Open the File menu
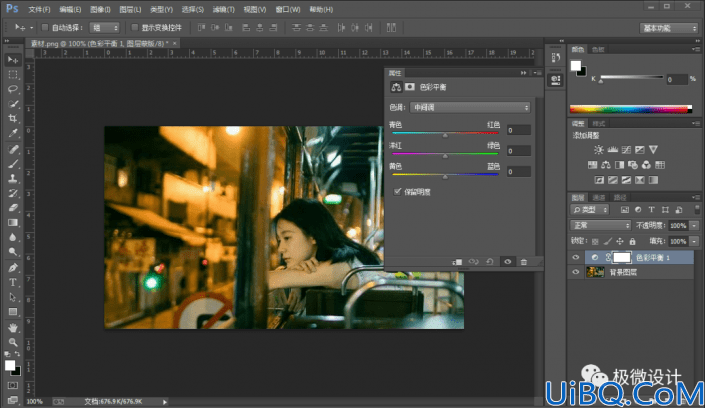Screen dimensions: 705x408 click(40, 9)
